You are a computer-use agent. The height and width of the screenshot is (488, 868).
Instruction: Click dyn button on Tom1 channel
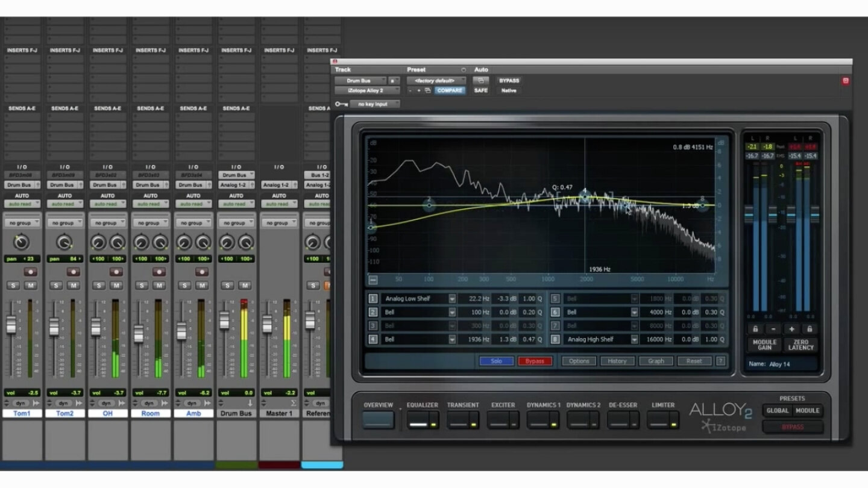point(20,403)
